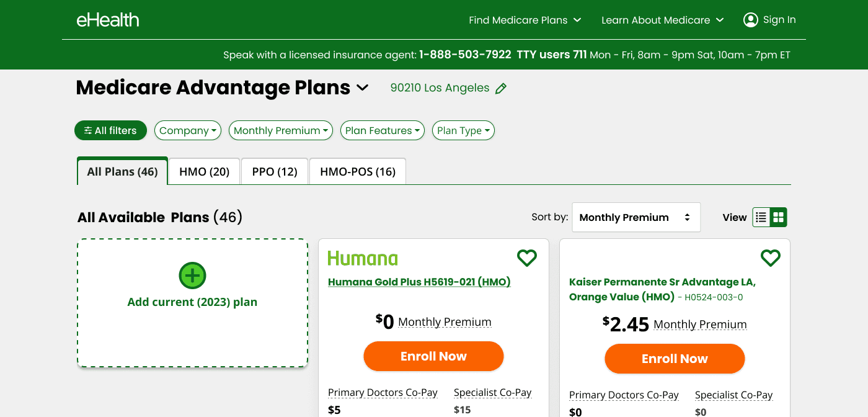Click the green plus icon to add a plan
868x417 pixels.
[192, 276]
